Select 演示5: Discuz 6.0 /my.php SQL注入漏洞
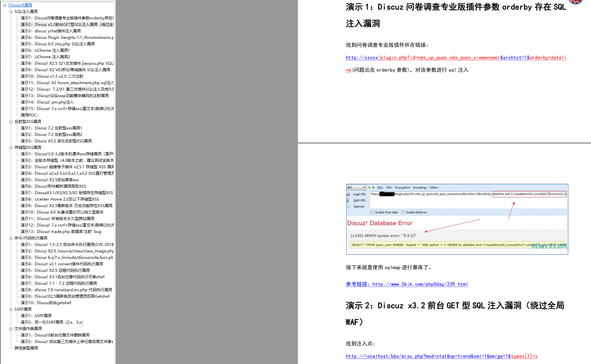This screenshot has height=364, width=591. [x=58, y=44]
